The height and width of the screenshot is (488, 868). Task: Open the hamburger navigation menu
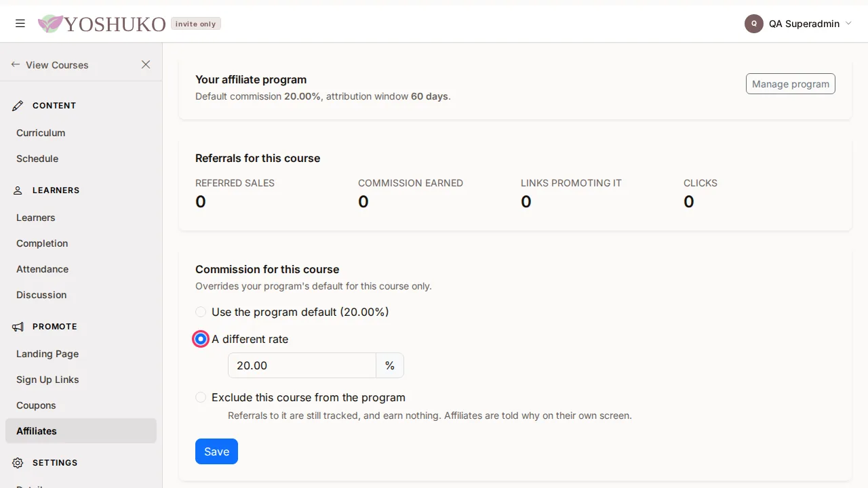click(20, 24)
